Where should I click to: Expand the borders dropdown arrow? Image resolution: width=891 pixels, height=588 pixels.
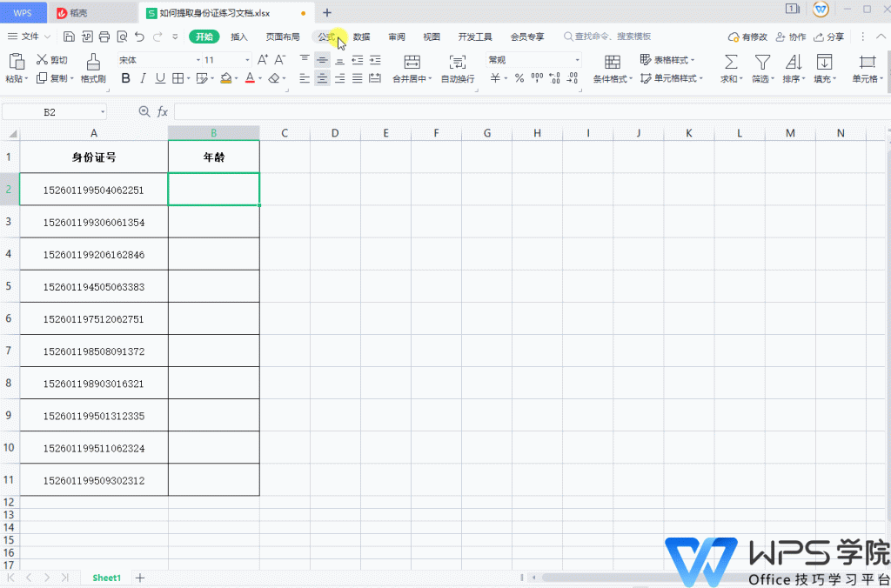[x=188, y=79]
